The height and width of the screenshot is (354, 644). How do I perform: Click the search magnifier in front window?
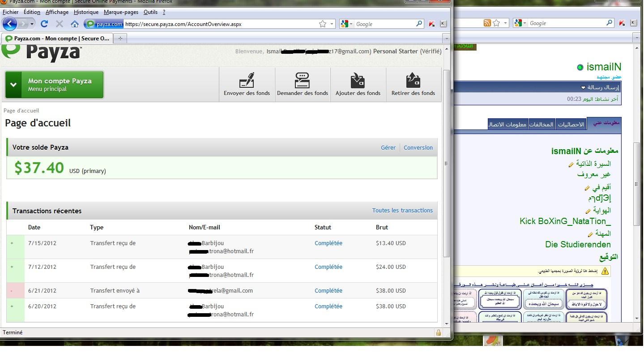click(x=419, y=24)
